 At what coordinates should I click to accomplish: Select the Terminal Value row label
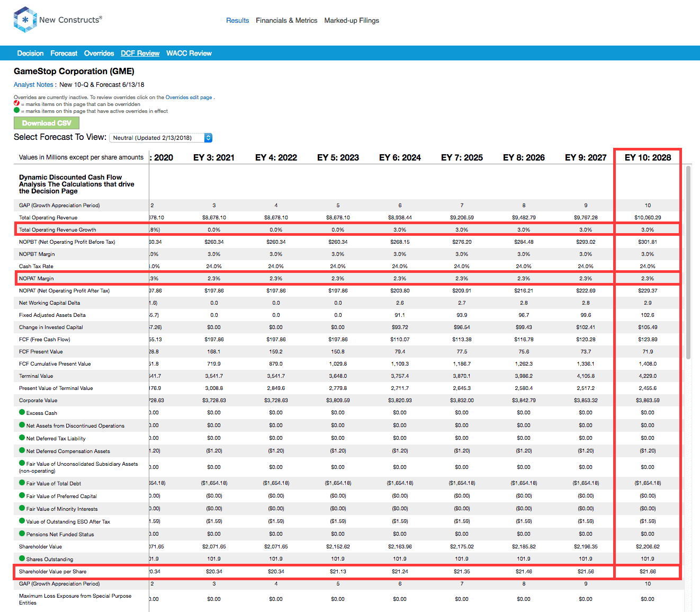(36, 376)
